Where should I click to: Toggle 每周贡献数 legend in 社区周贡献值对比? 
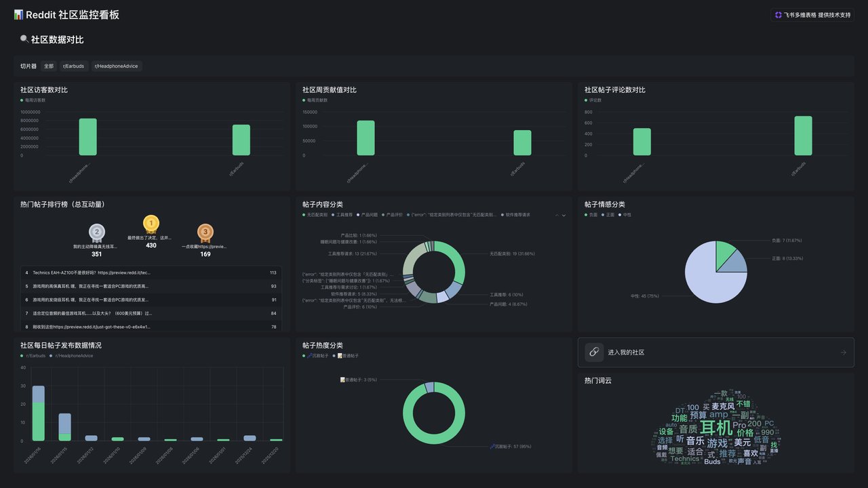[x=315, y=100]
